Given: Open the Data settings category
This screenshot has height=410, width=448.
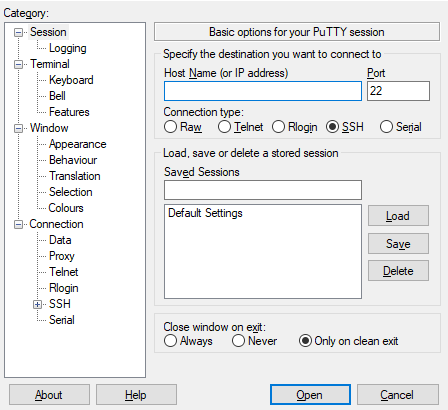Looking at the screenshot, I should click(60, 240).
